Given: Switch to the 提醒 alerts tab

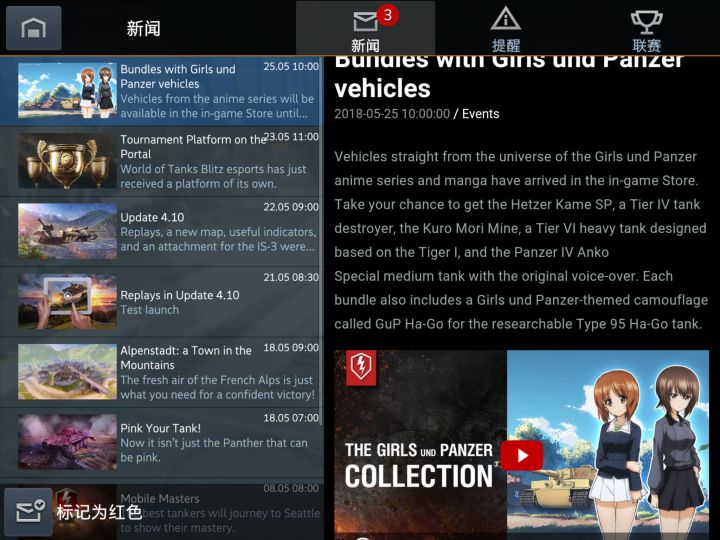Looking at the screenshot, I should pyautogui.click(x=506, y=28).
